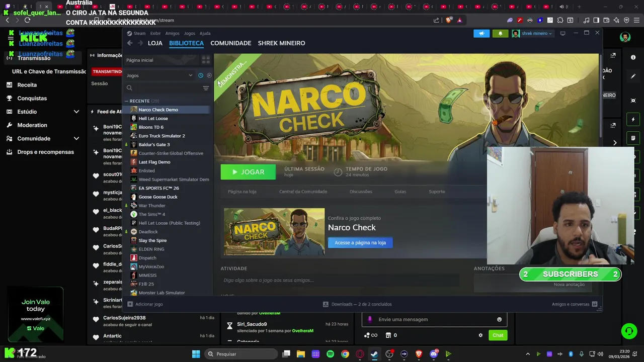Switch to the LOJA tab
Viewport: 644px width, 362px height.
(155, 43)
